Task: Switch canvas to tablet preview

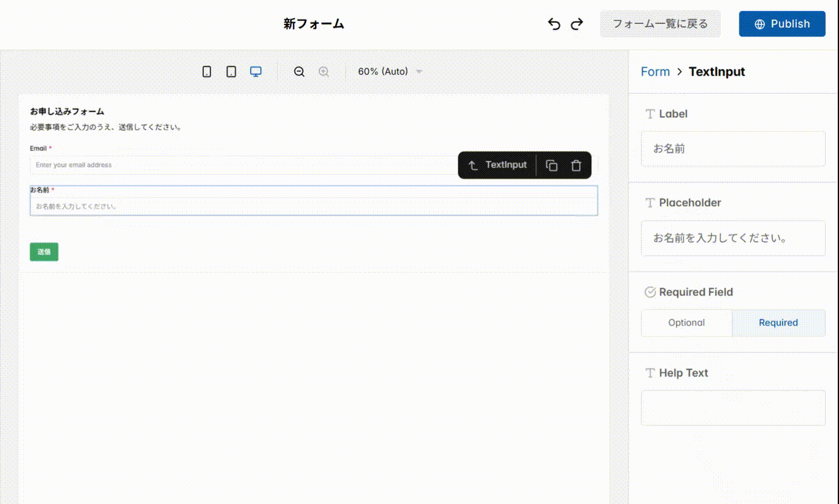Action: [x=231, y=71]
